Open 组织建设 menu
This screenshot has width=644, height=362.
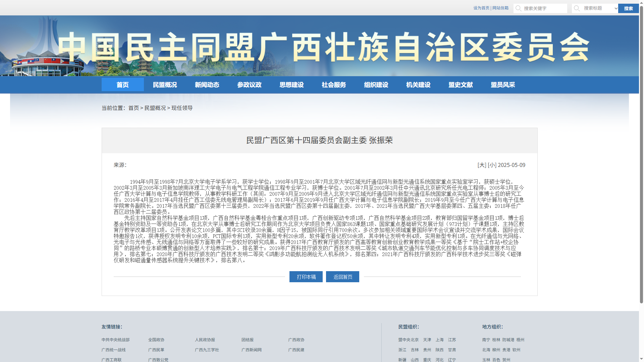tap(376, 85)
